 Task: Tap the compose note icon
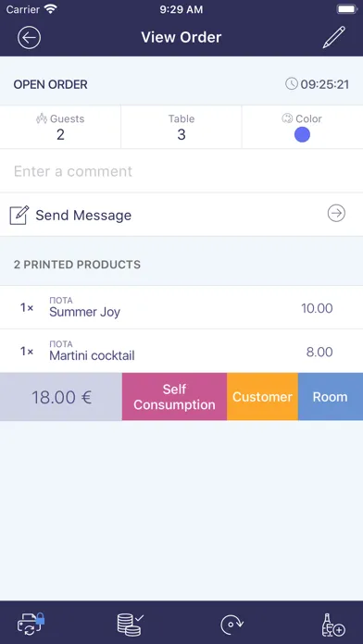19,215
